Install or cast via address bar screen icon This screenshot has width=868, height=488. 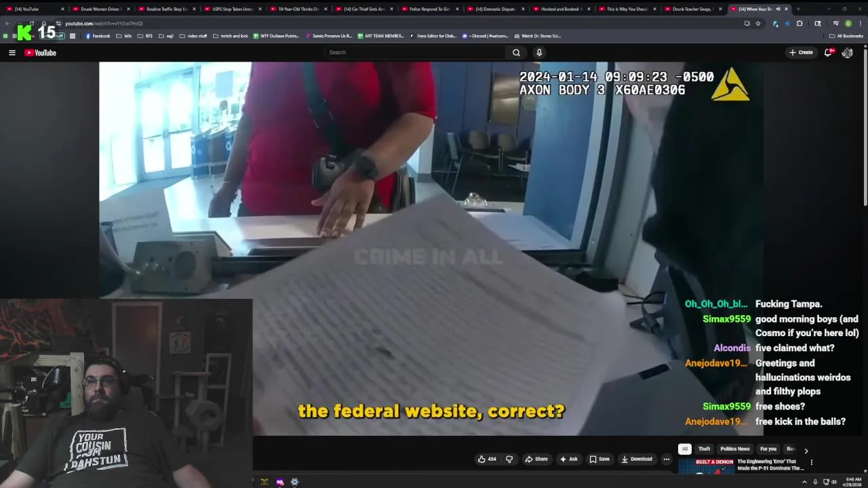coord(747,23)
